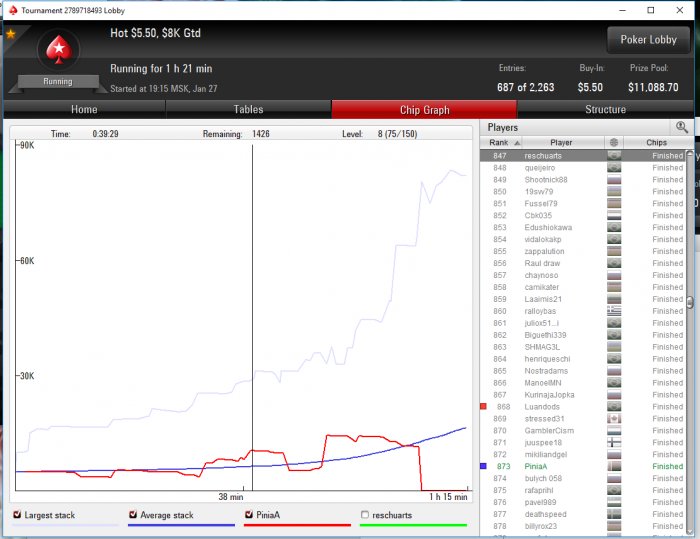The width and height of the screenshot is (700, 539).
Task: Select player row ManoelMN
Action: tap(582, 383)
